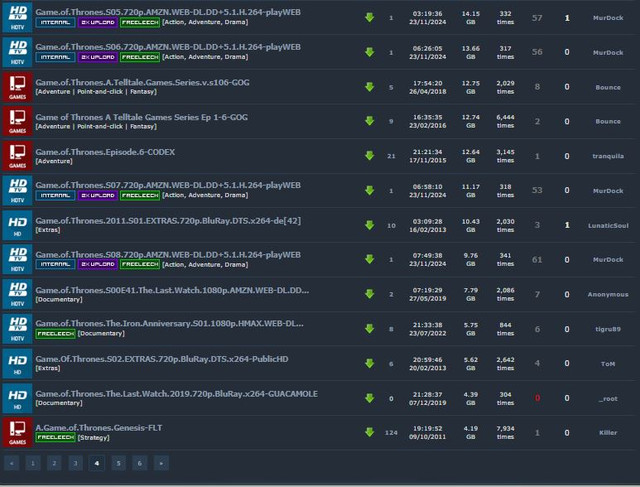
Task: Open S00E41.The.Last.Watch.1080p link
Action: (172, 290)
